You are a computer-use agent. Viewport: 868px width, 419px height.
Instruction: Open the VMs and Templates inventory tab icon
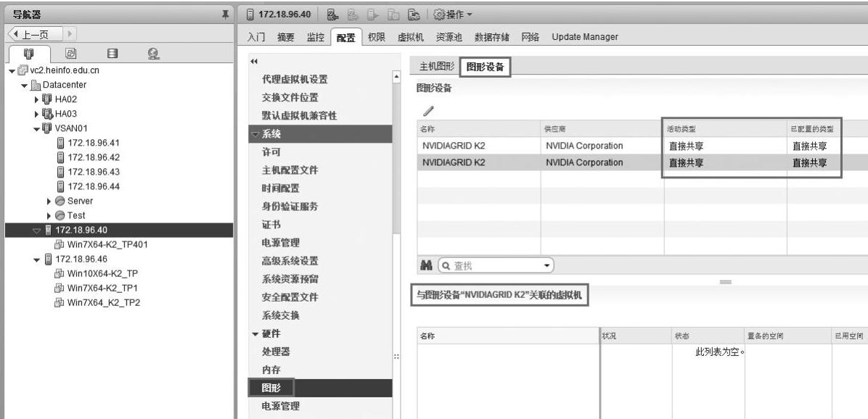pyautogui.click(x=71, y=54)
